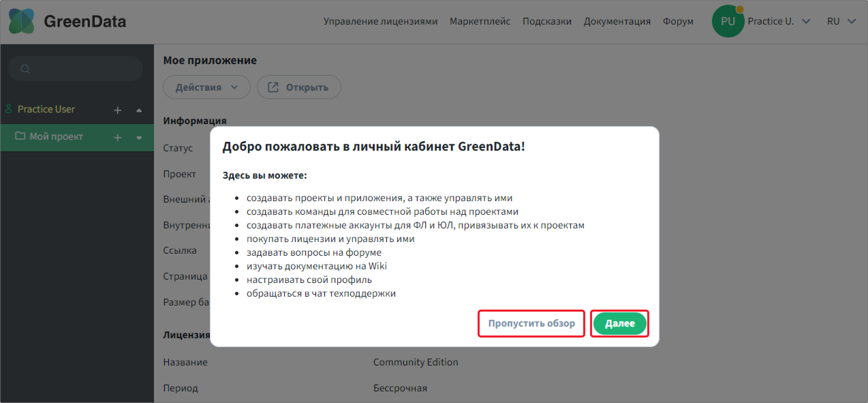The image size is (868, 403).
Task: Open Подсказки in top navigation
Action: (x=547, y=21)
